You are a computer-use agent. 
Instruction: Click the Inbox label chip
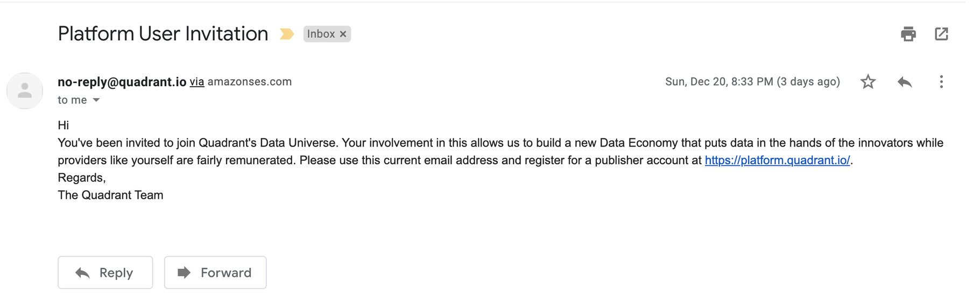pos(321,34)
